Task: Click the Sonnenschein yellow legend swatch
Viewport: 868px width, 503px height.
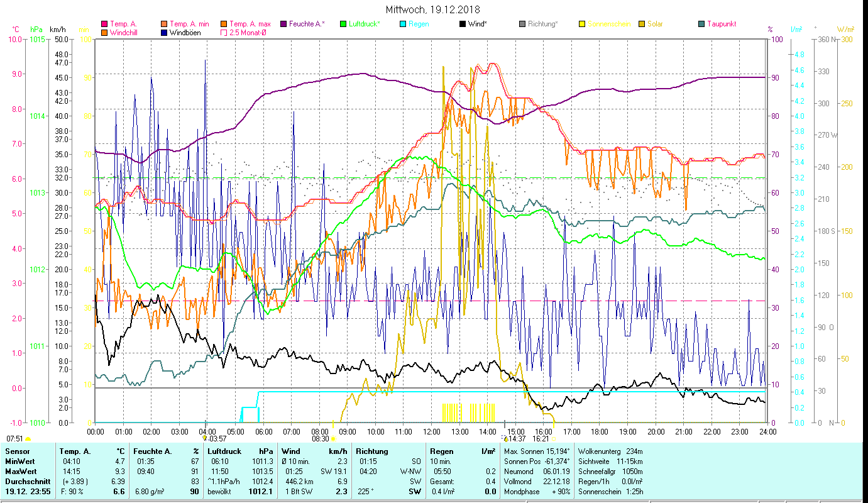Action: [582, 25]
